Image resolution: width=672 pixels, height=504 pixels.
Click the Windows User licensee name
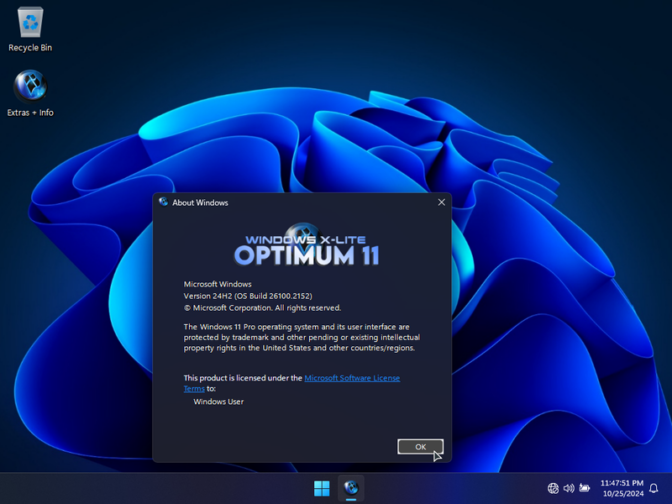(x=218, y=402)
